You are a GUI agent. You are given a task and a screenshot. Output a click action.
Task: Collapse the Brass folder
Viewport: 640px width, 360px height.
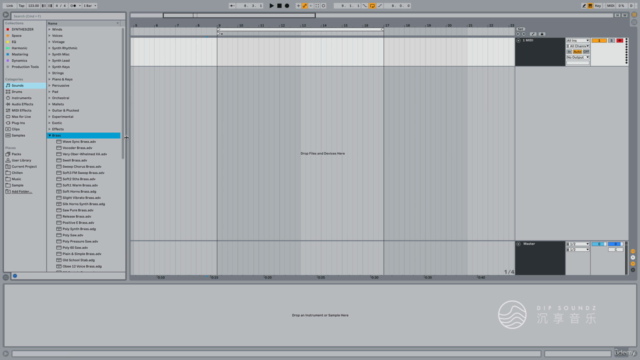tap(50, 135)
